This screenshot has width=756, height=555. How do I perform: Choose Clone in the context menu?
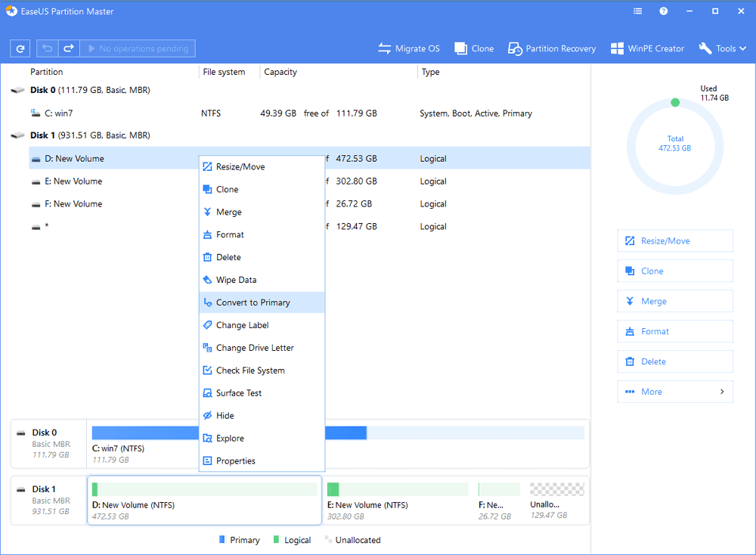click(x=262, y=190)
